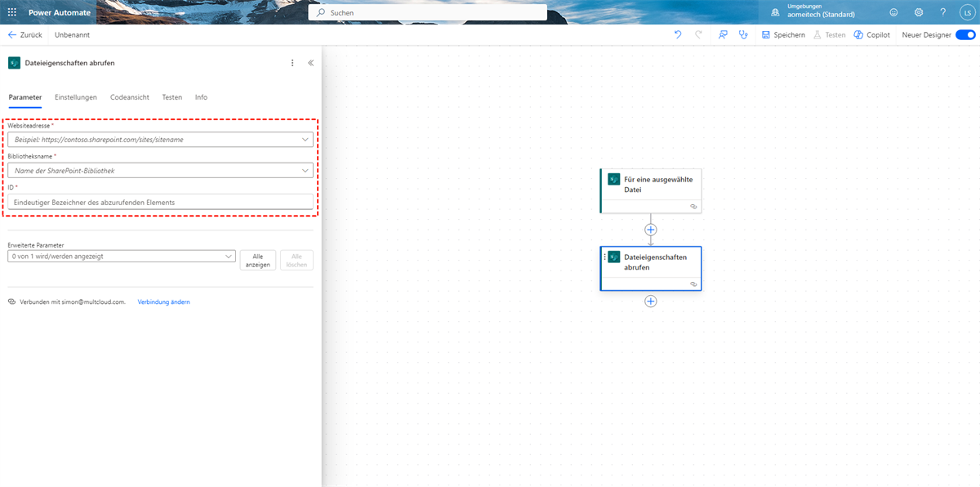Open the settings gear icon
Screen dimensions: 980x487
click(x=919, y=12)
